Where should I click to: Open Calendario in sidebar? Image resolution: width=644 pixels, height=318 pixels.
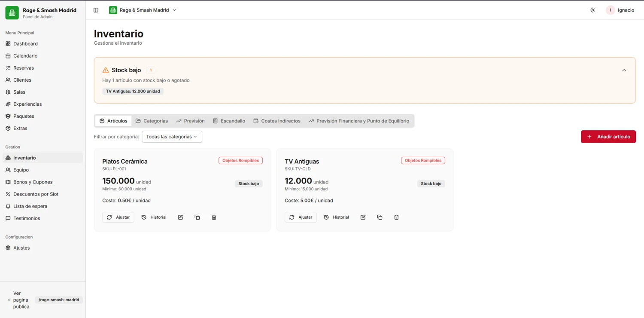[43, 56]
